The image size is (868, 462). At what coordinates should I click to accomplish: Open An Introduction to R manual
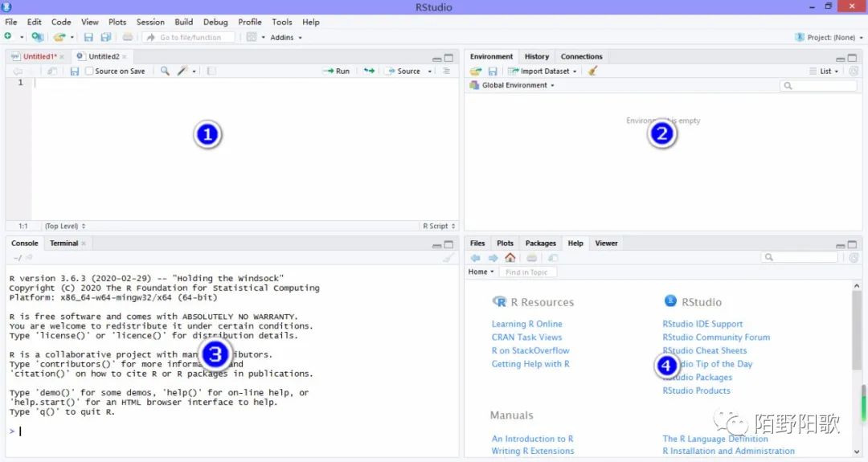(x=533, y=439)
